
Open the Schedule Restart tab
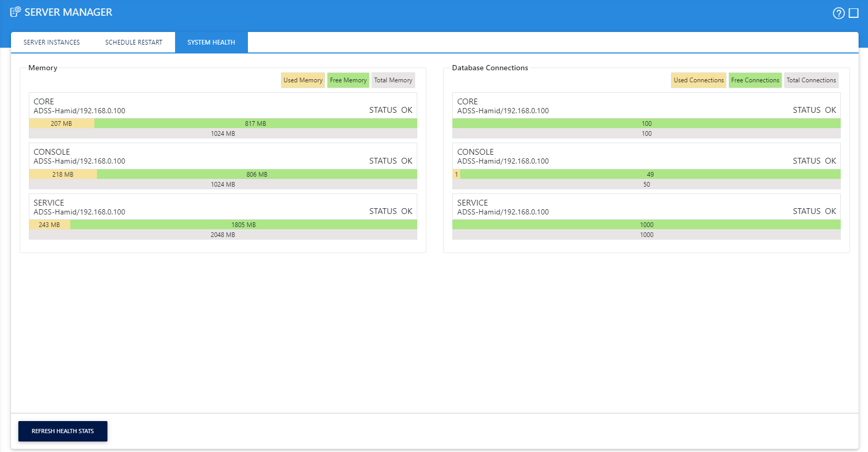(x=134, y=42)
